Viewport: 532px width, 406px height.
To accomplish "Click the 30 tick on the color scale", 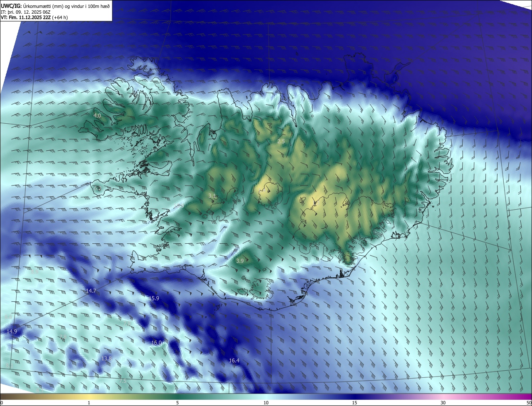I will click(443, 403).
